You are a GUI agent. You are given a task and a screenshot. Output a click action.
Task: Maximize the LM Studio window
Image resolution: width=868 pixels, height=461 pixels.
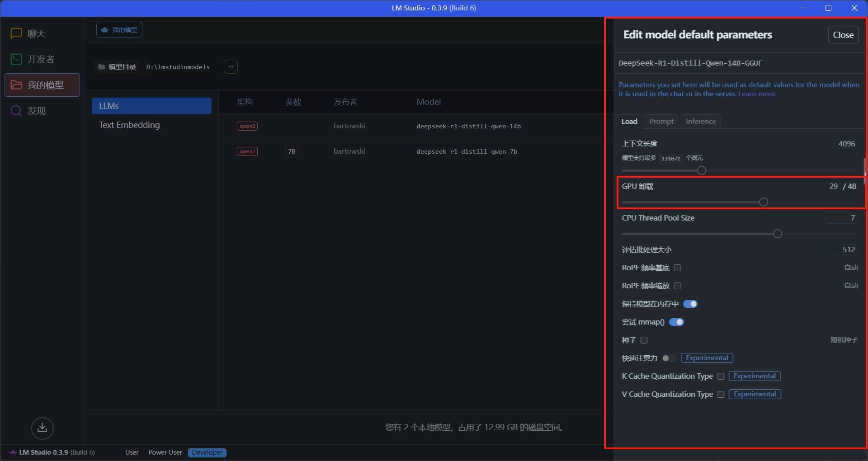click(x=828, y=8)
